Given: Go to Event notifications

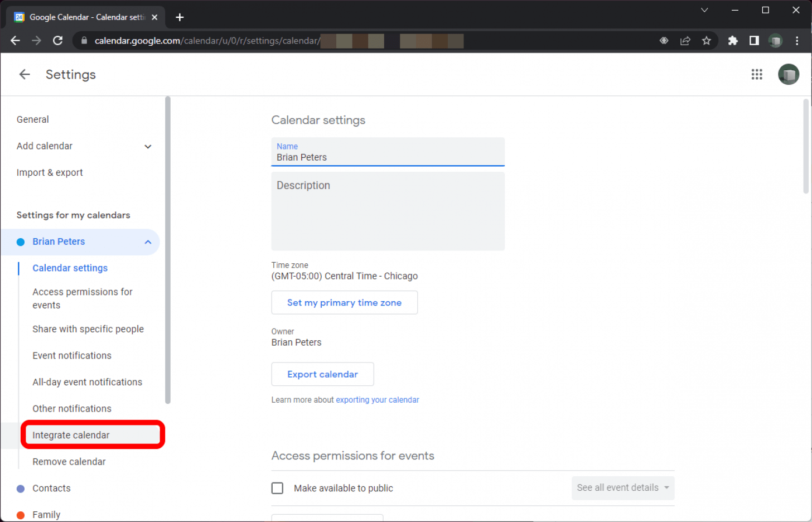Looking at the screenshot, I should (x=72, y=356).
